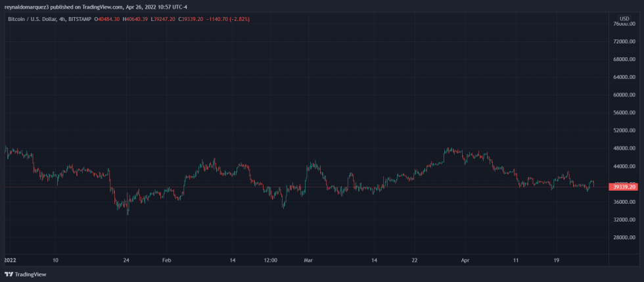644x282 pixels.
Task: Click the 22 date label on the time axis
Action: coord(415,260)
